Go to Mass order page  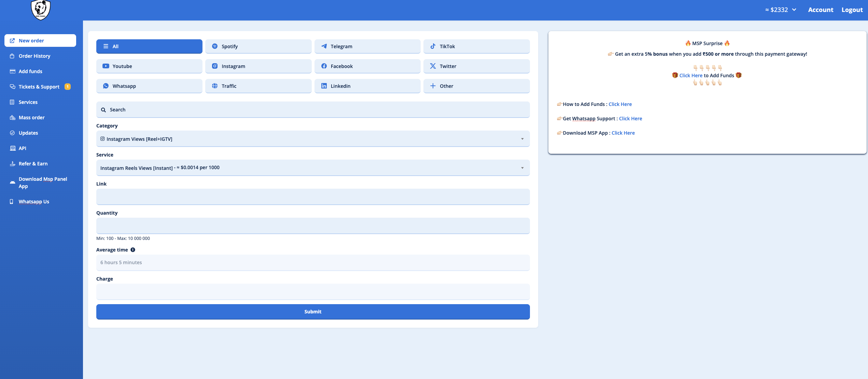pos(31,118)
